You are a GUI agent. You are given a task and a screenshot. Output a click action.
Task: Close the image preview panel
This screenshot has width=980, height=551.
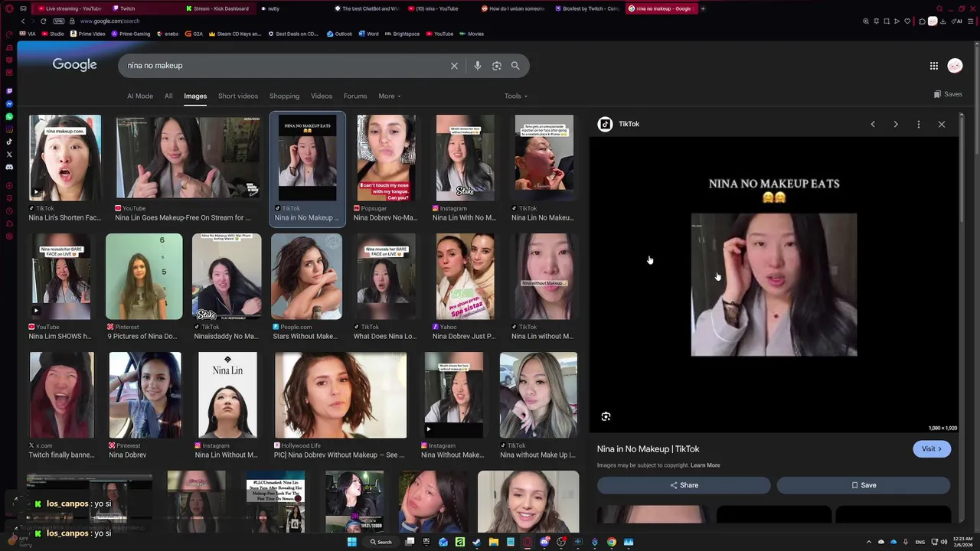click(x=942, y=124)
